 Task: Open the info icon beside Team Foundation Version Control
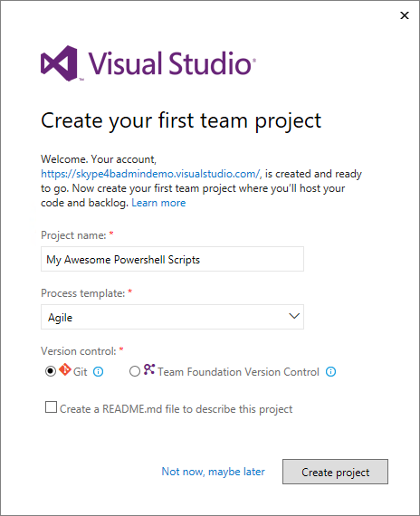point(330,372)
